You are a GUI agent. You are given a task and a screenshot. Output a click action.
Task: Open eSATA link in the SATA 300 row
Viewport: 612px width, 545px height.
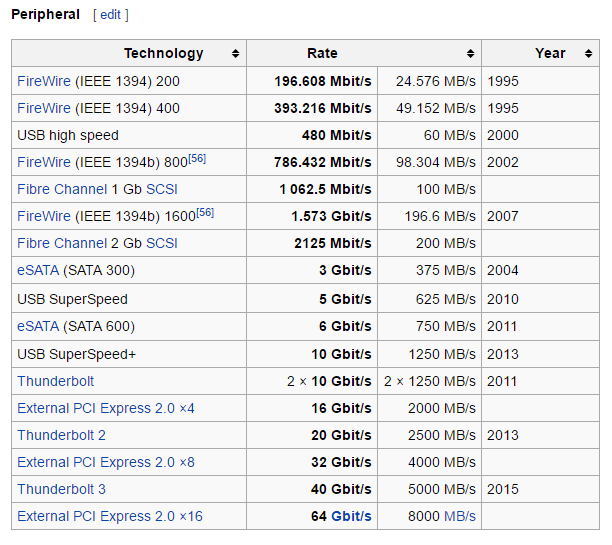coord(38,271)
